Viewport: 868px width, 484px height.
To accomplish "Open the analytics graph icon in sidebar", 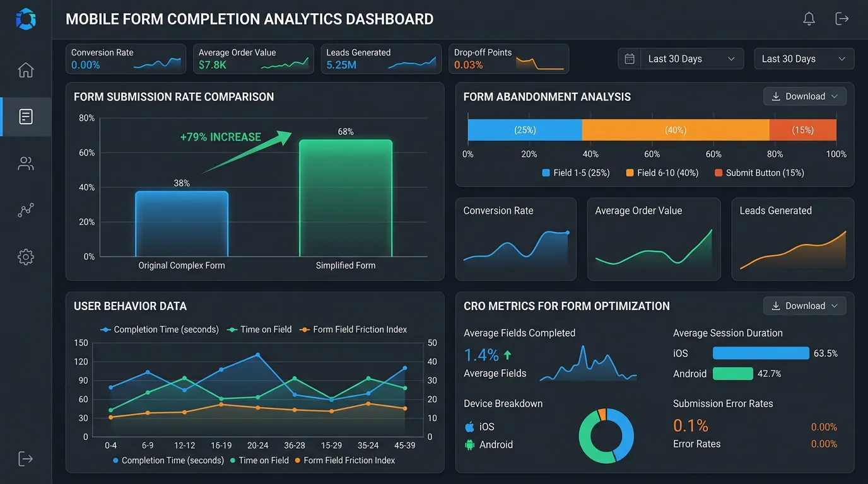I will [26, 210].
